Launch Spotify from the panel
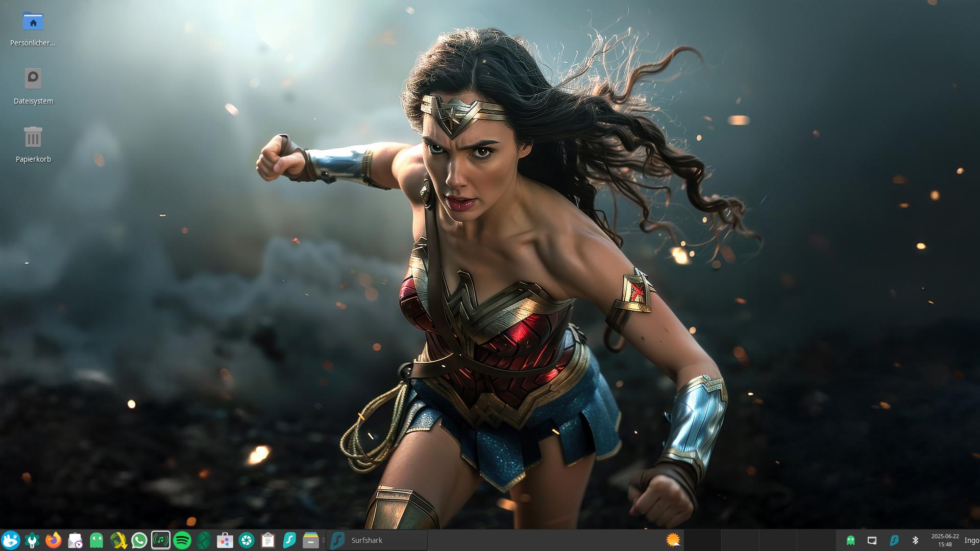The height and width of the screenshot is (551, 980). point(182,540)
